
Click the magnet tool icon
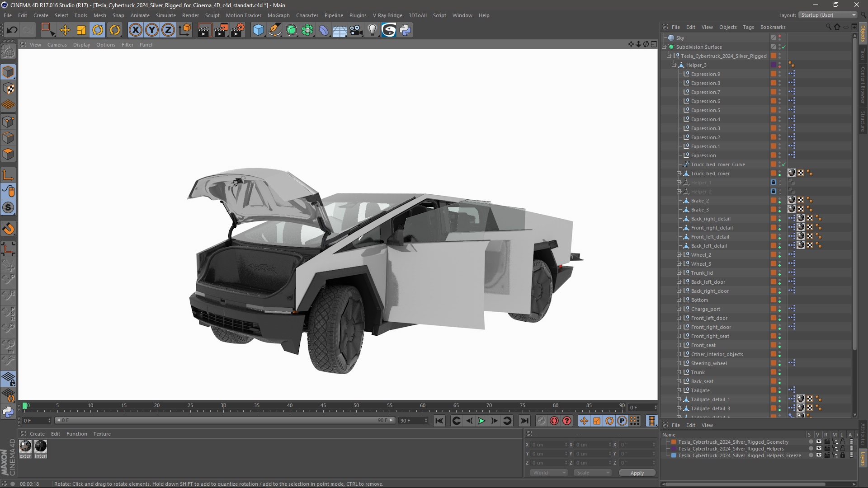[x=8, y=229]
